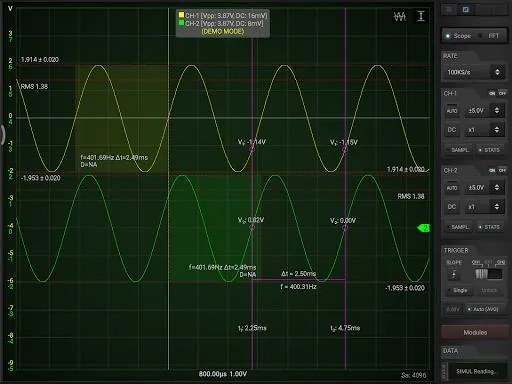The width and height of the screenshot is (512, 384).
Task: Click the AUTO range icon for CH-2
Action: pos(452,187)
